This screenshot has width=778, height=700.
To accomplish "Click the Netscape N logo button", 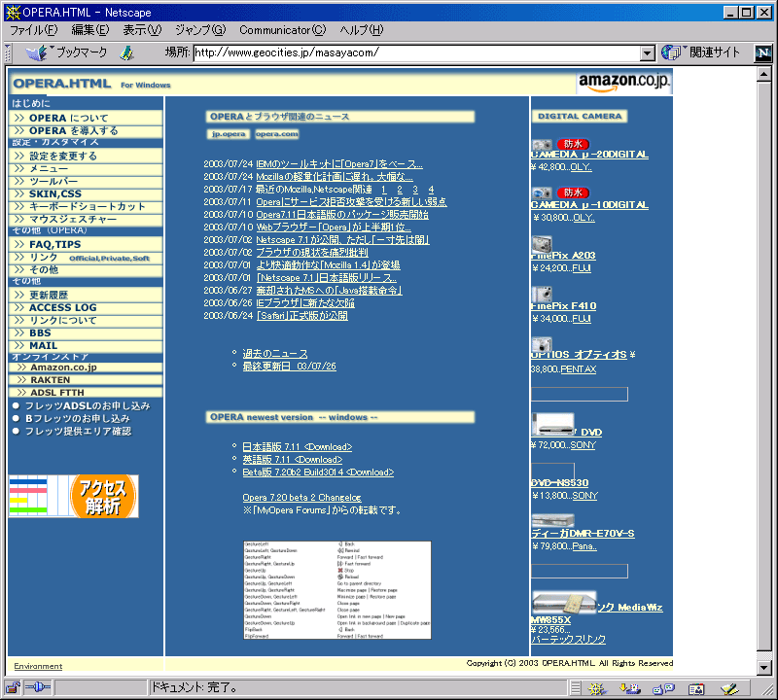I will pyautogui.click(x=763, y=53).
